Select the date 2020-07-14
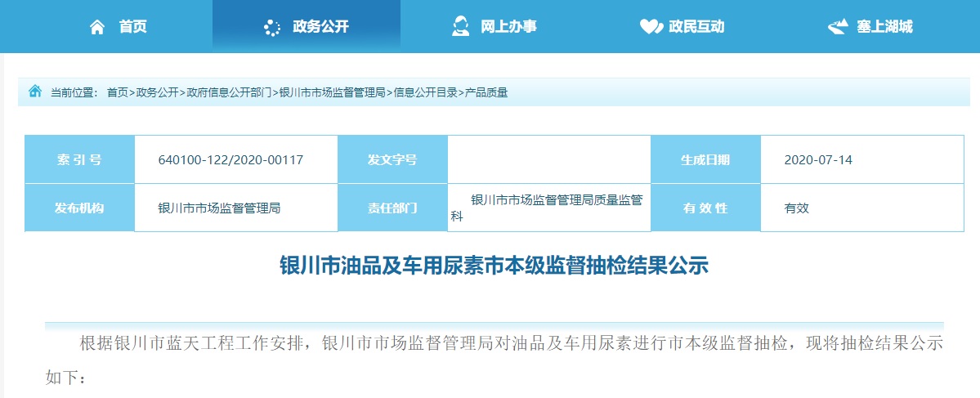 tap(818, 160)
